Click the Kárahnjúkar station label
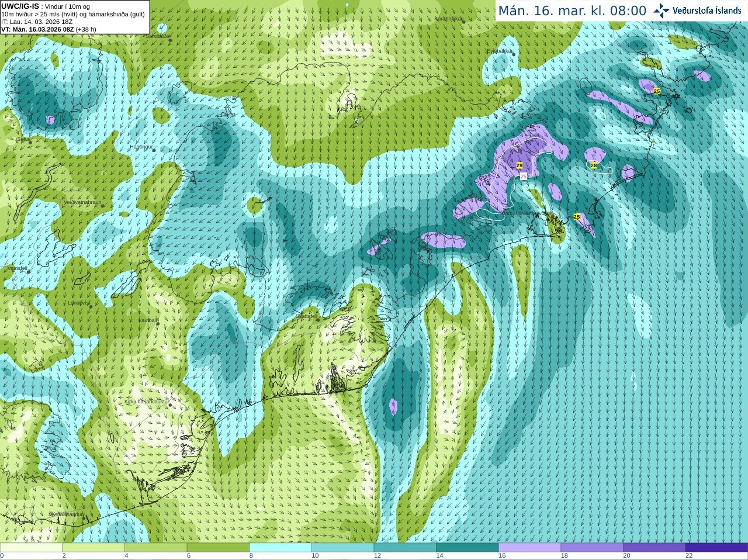The image size is (748, 560). [448, 19]
